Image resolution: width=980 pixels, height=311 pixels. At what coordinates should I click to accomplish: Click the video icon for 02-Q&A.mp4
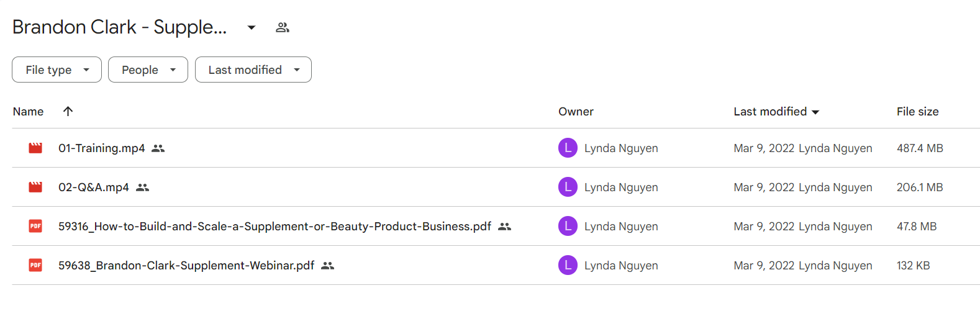pyautogui.click(x=35, y=187)
